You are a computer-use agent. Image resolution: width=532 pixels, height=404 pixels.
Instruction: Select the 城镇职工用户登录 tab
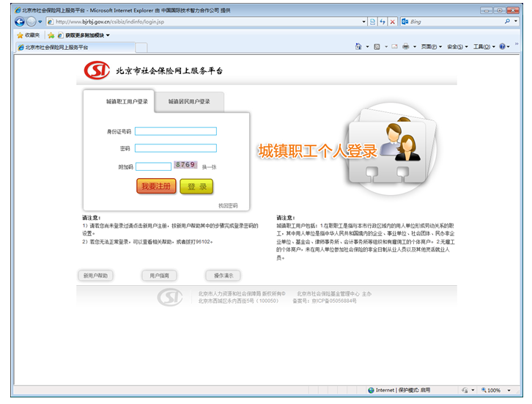(x=127, y=102)
